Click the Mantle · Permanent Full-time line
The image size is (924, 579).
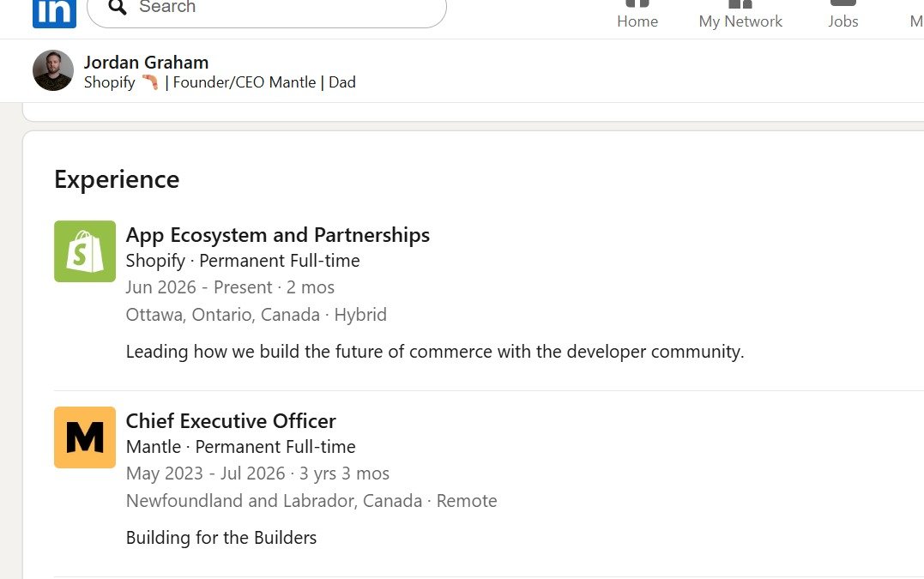(x=240, y=447)
